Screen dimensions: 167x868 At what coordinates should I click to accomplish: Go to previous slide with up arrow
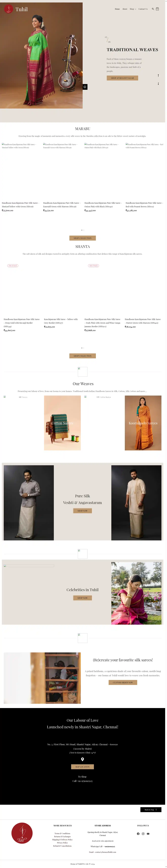158,76
